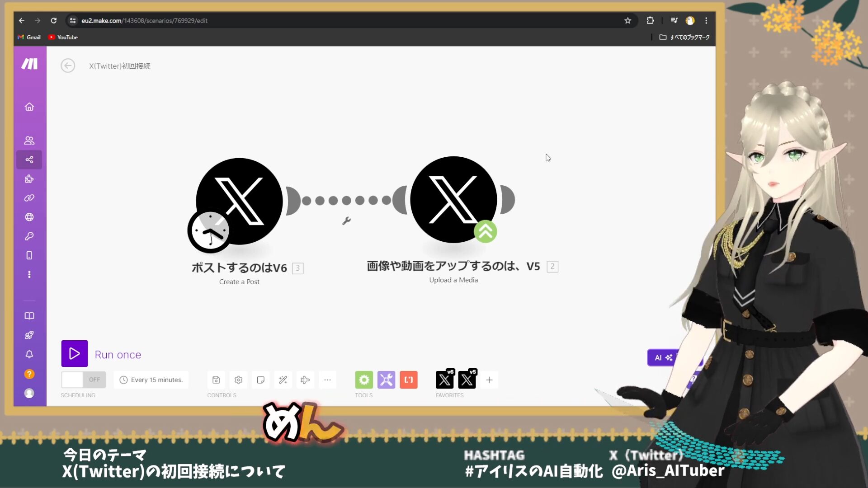Open the Home icon in sidebar

[x=29, y=107]
